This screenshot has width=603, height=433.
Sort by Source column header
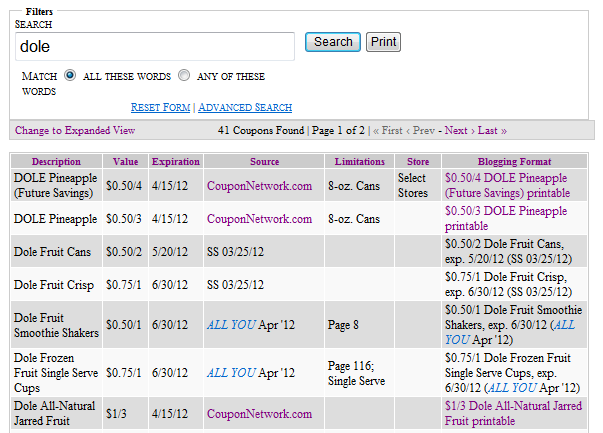[x=265, y=162]
